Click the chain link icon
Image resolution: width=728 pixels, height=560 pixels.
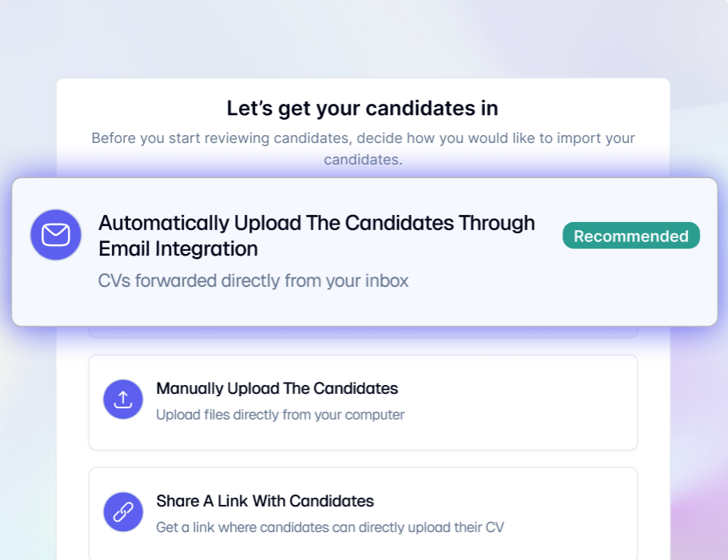(123, 512)
